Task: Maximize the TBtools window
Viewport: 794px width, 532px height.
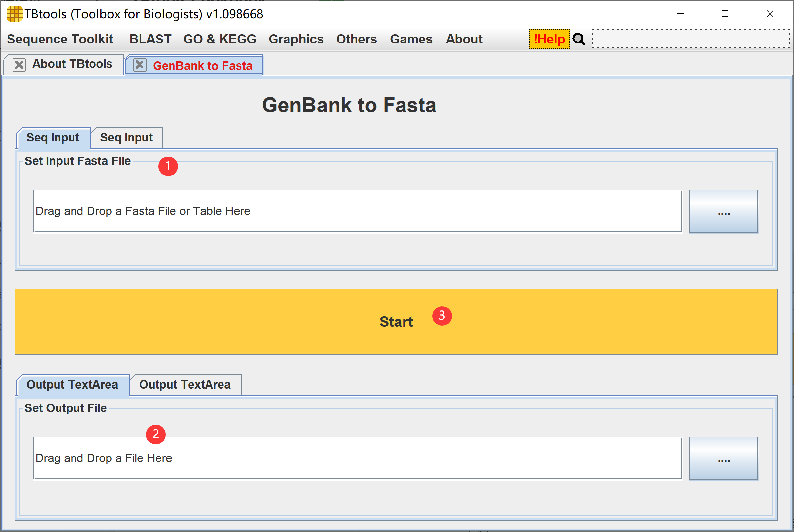Action: click(725, 14)
